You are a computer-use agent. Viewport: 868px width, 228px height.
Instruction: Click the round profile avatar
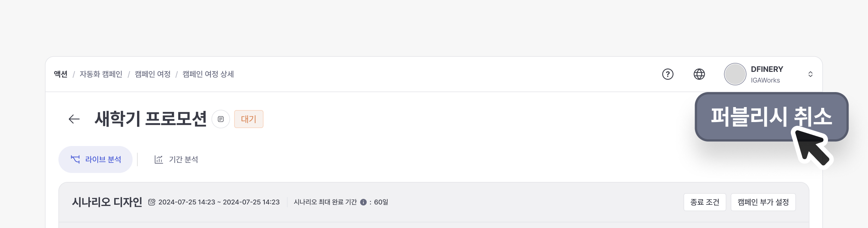click(x=735, y=74)
